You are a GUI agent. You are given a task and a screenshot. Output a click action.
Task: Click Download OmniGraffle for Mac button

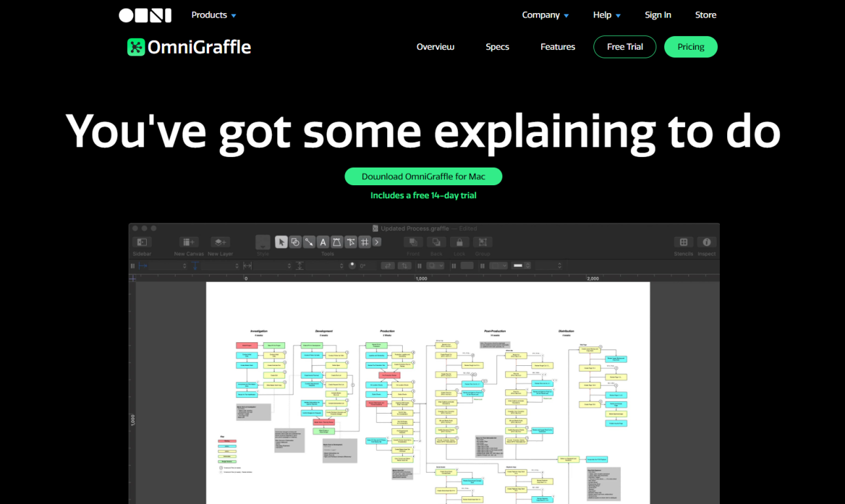click(423, 177)
